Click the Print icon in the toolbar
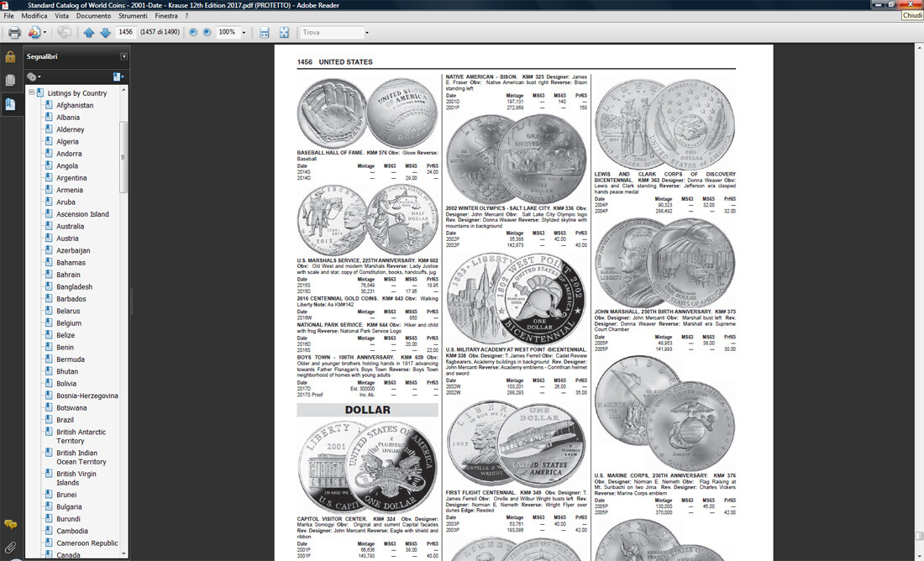This screenshot has width=924, height=561. coord(14,33)
